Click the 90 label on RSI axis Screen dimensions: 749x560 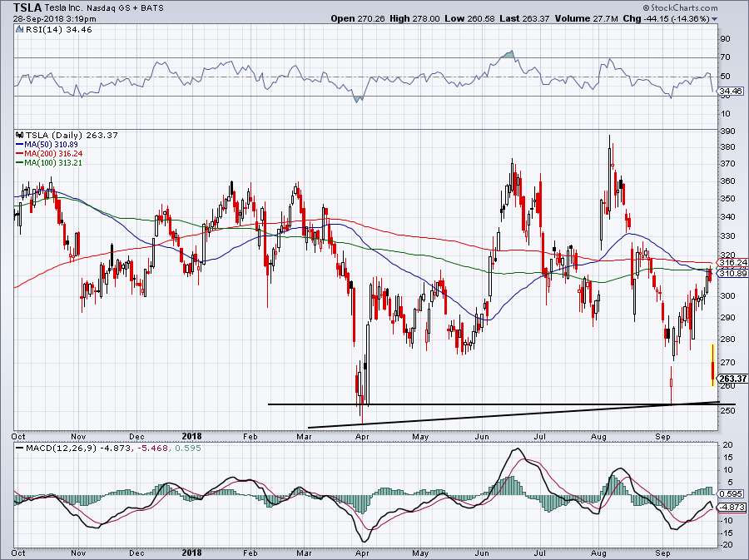tap(726, 38)
